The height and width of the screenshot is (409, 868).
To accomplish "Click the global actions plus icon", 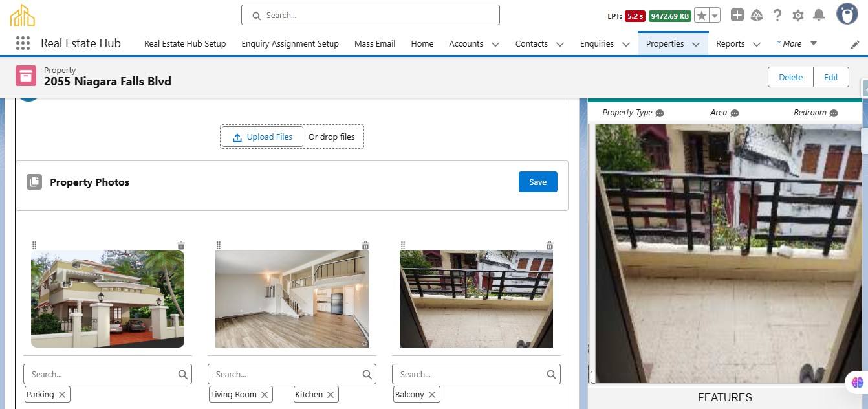I will click(x=737, y=16).
